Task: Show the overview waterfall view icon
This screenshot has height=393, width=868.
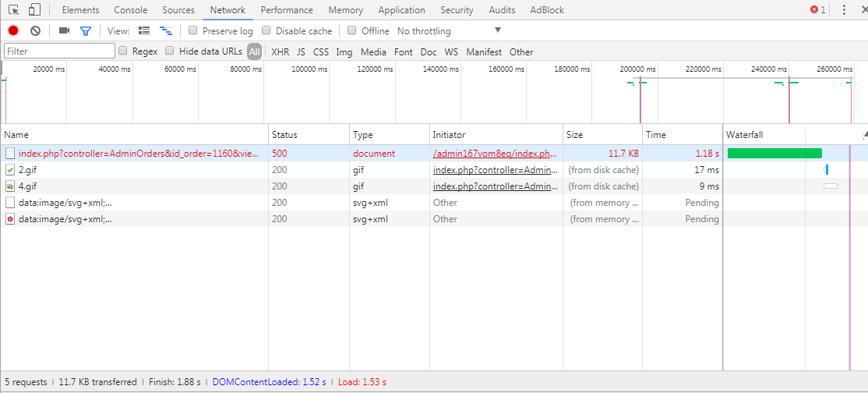Action: 165,30
